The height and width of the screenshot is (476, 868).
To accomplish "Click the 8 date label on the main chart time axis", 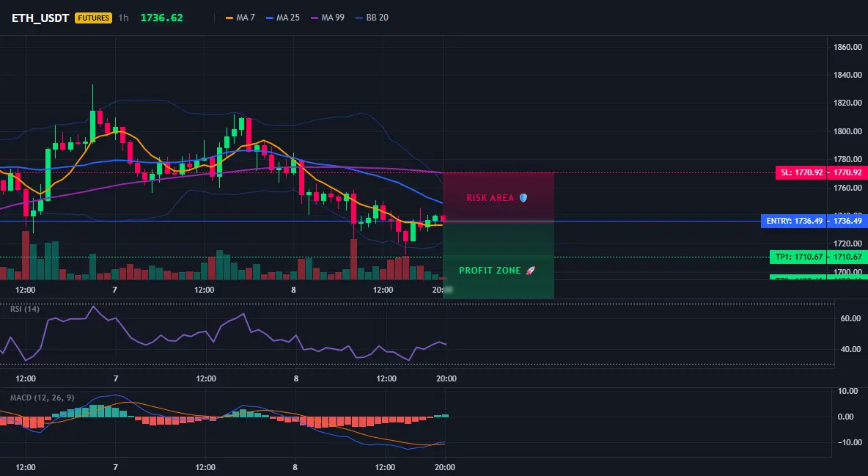I will coord(293,290).
